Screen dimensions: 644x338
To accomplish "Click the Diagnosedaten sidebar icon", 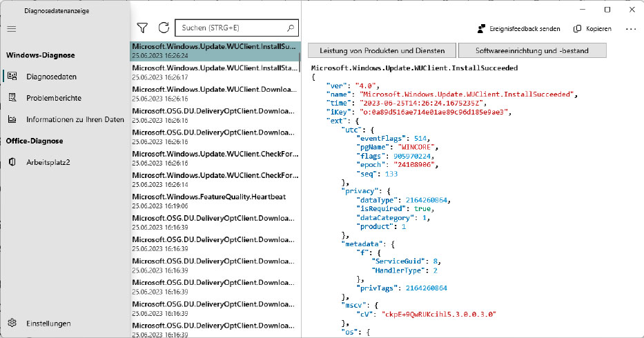I will pyautogui.click(x=12, y=76).
